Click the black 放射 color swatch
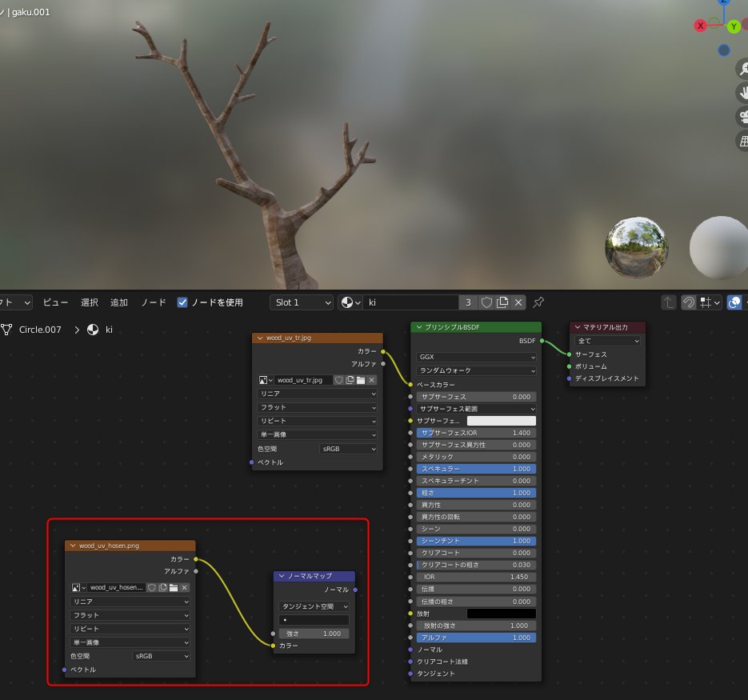748x700 pixels. (x=501, y=614)
